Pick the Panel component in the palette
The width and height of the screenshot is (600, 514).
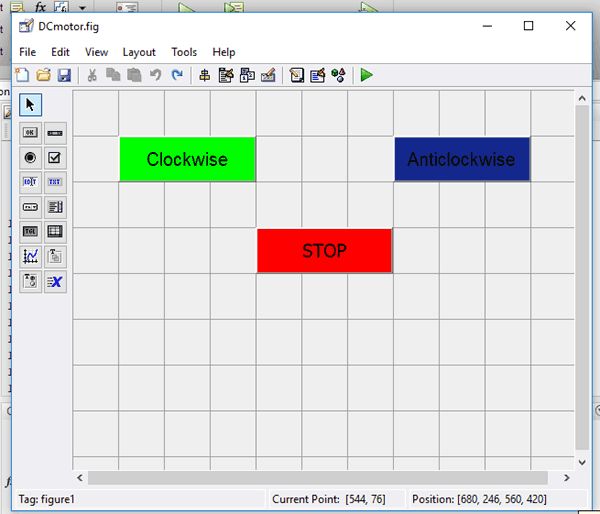pos(55,256)
